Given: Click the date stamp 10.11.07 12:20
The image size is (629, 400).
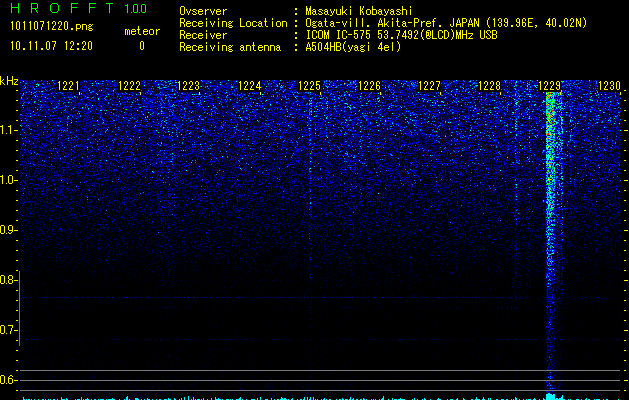Looking at the screenshot, I should click(x=51, y=46).
